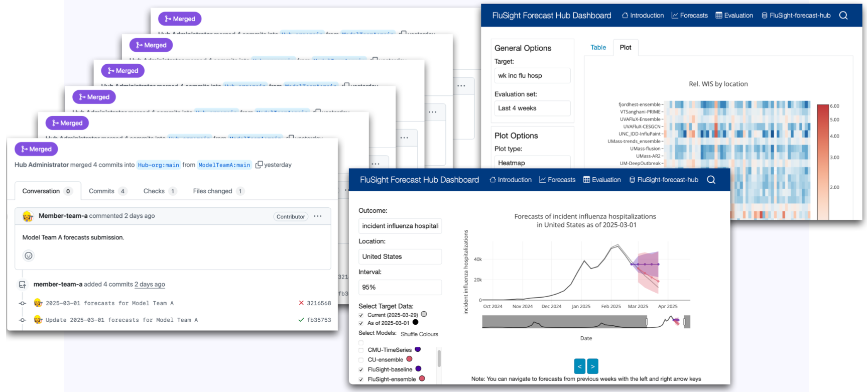Open the Commits tab of the pull request
This screenshot has height=392, width=868.
(102, 191)
